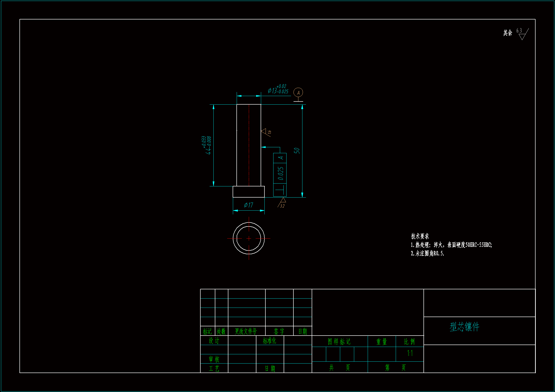This screenshot has height=392, width=555.
Task: Select the 1:1 scale value
Action: coord(410,353)
